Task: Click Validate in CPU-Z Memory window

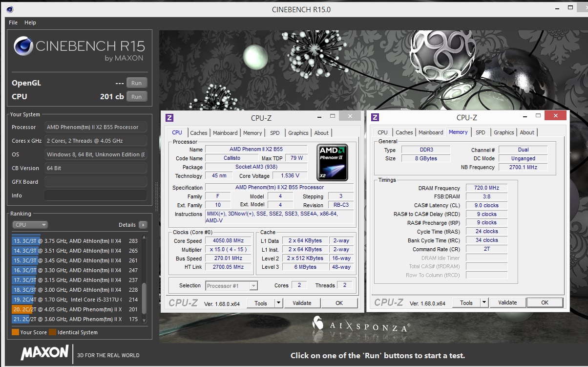Action: (x=507, y=302)
